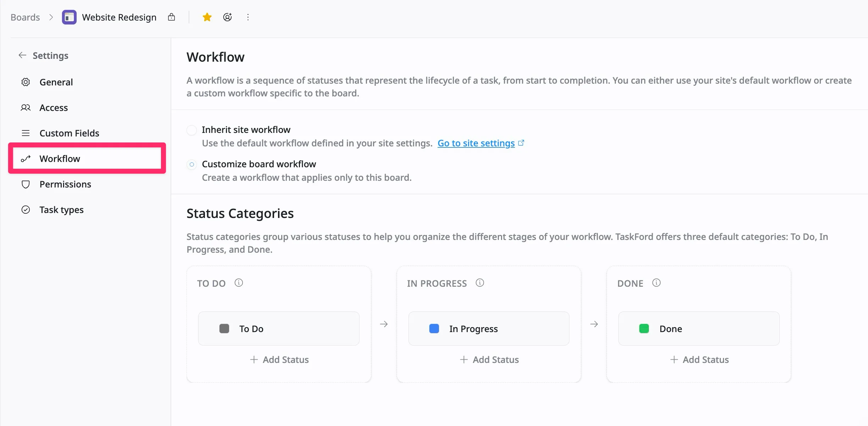Image resolution: width=868 pixels, height=426 pixels.
Task: Click the Settings back label
Action: click(x=50, y=56)
